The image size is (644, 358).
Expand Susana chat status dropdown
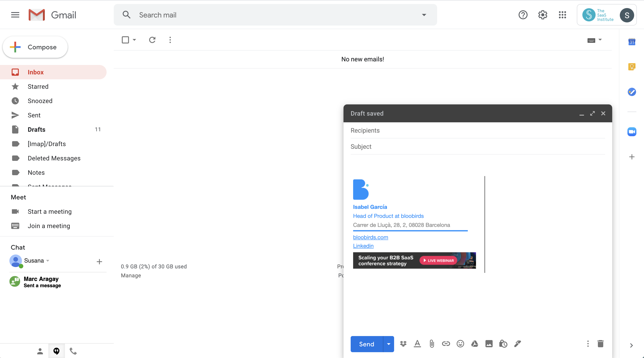(x=48, y=261)
